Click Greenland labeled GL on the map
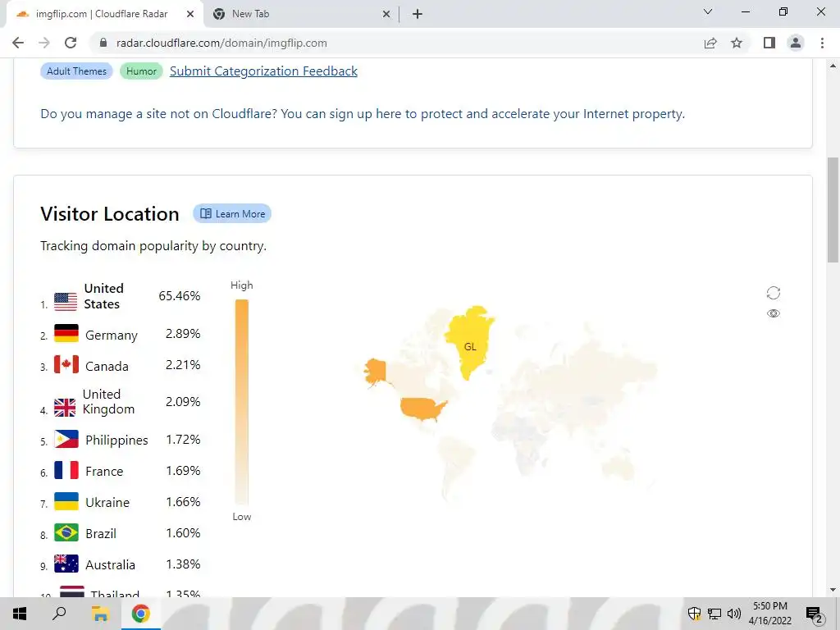The image size is (840, 630). tap(470, 343)
